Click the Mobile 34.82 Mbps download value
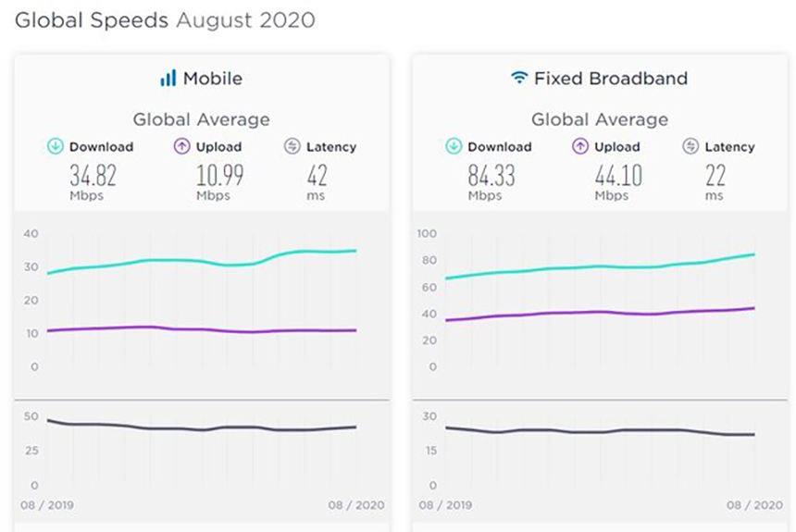This screenshot has height=532, width=796. (x=91, y=175)
